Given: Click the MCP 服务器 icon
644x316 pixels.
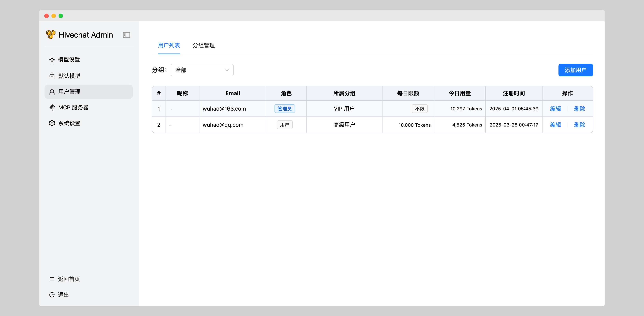Looking at the screenshot, I should [x=52, y=107].
